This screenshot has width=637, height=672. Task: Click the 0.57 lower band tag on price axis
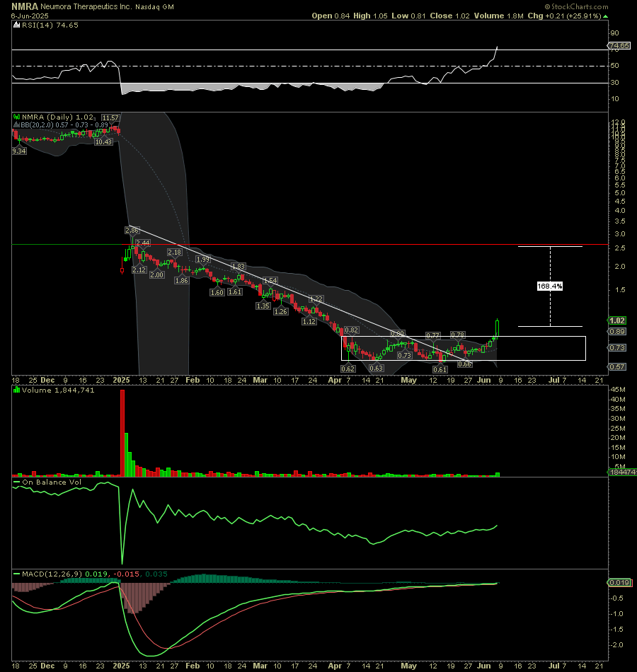tap(617, 367)
